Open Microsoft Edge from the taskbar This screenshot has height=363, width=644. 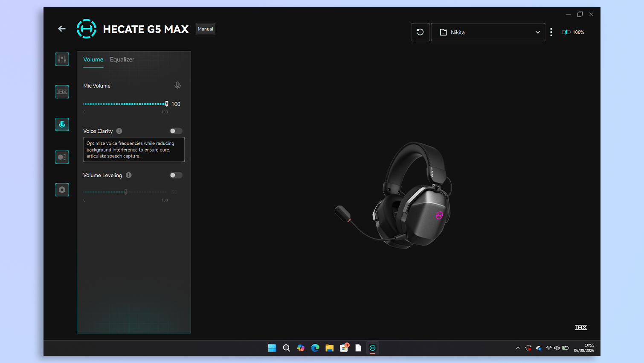(x=315, y=348)
